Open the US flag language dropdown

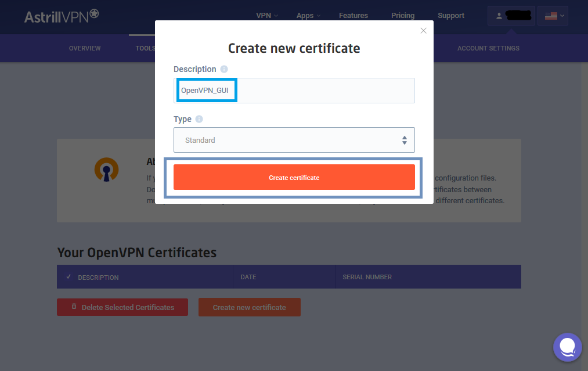tap(553, 16)
